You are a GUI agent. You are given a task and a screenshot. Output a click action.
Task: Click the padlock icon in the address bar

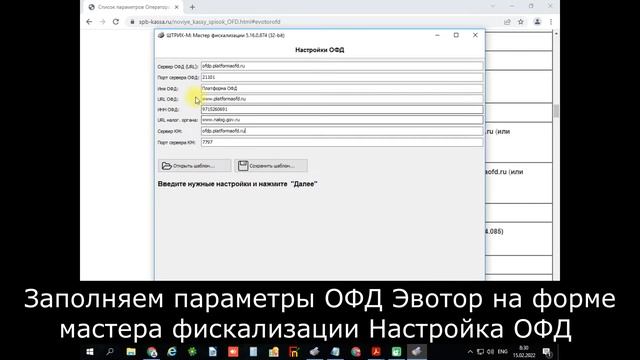132,22
